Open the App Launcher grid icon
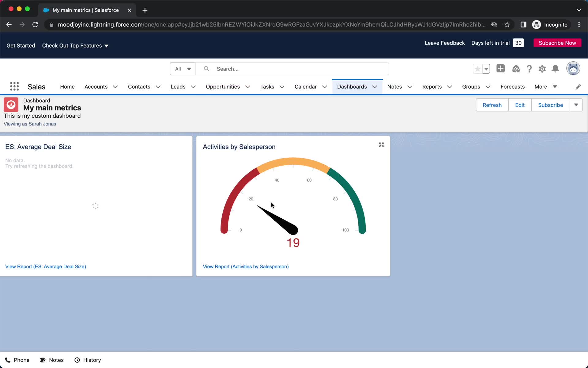Viewport: 588px width, 368px height. [14, 86]
